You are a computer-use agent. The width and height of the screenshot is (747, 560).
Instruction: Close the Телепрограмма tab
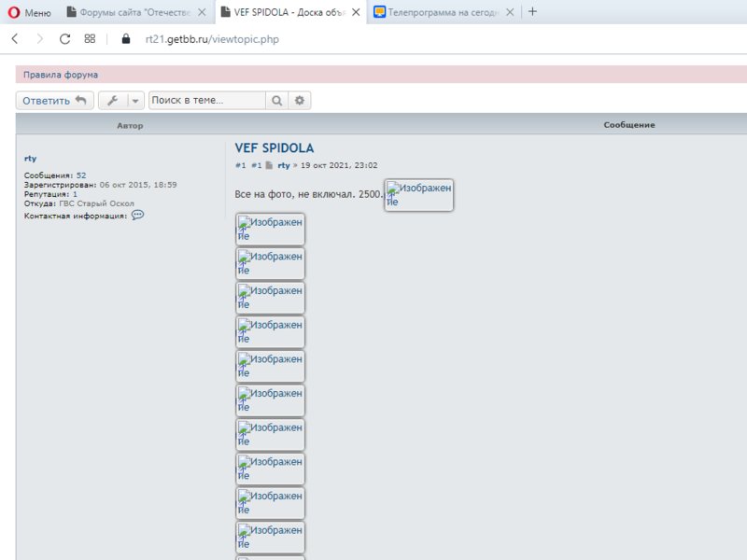(510, 12)
